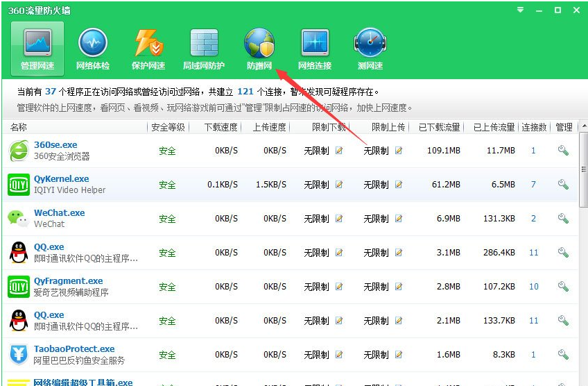Open connection count 10 for QyFragment.exe
The image size is (588, 386).
pyautogui.click(x=534, y=287)
